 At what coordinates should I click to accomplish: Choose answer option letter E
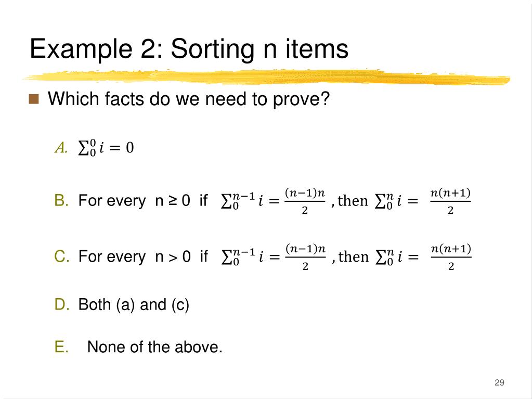(x=61, y=347)
